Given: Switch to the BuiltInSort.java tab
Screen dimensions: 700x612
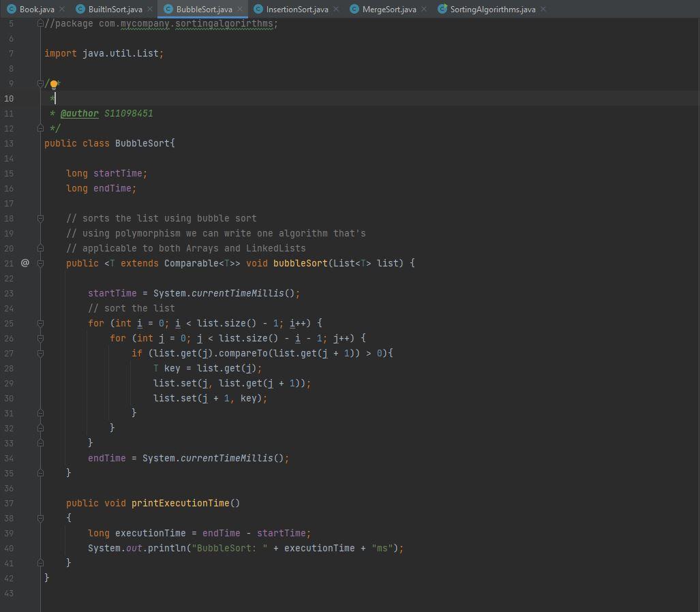Looking at the screenshot, I should 115,9.
